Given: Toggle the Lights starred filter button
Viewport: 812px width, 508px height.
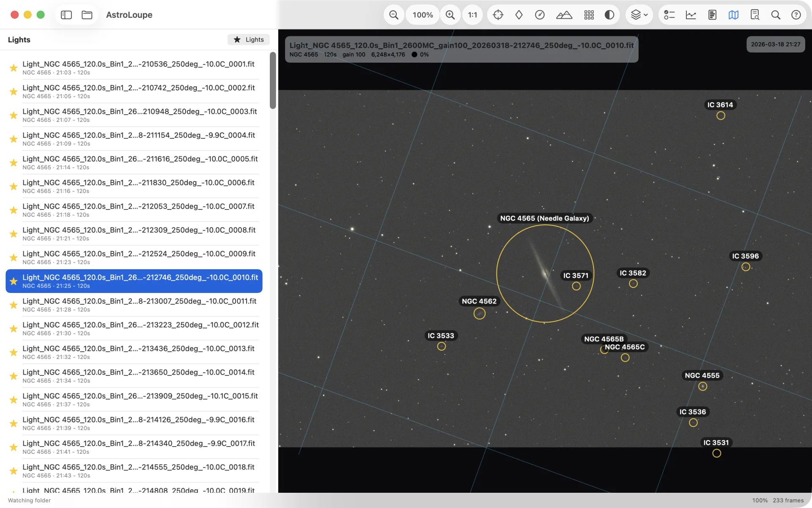Looking at the screenshot, I should [249, 39].
